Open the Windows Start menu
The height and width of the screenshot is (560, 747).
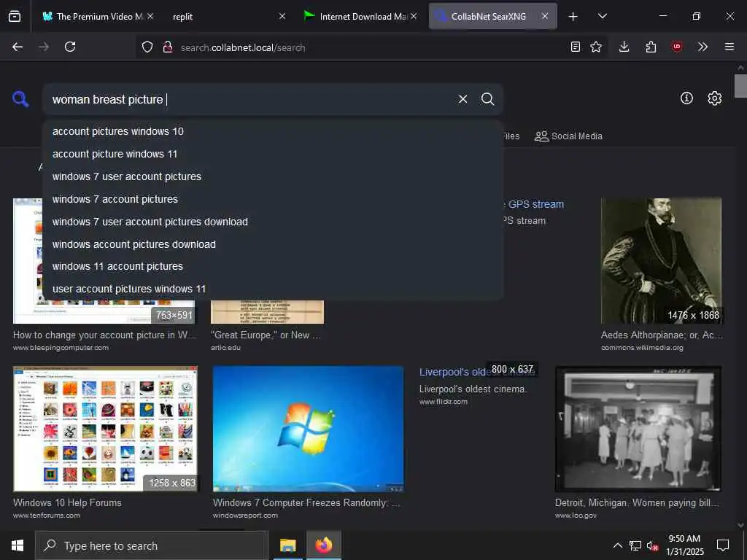click(18, 545)
